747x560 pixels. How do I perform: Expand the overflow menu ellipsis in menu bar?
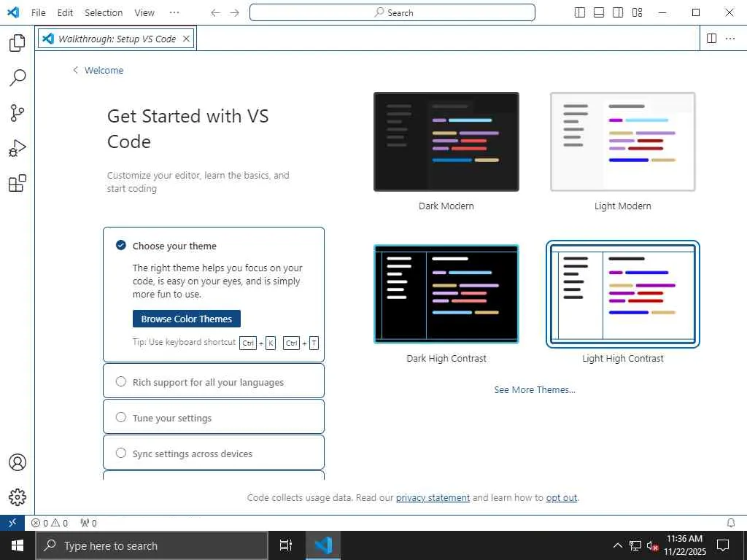[x=174, y=13]
